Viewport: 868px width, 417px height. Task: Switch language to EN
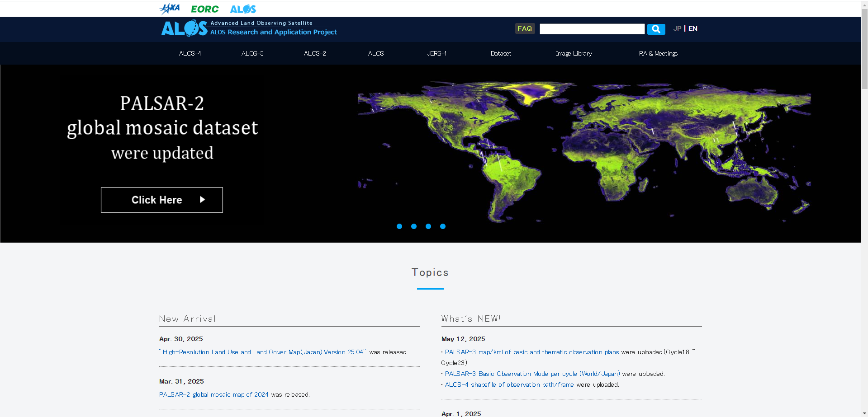[693, 28]
